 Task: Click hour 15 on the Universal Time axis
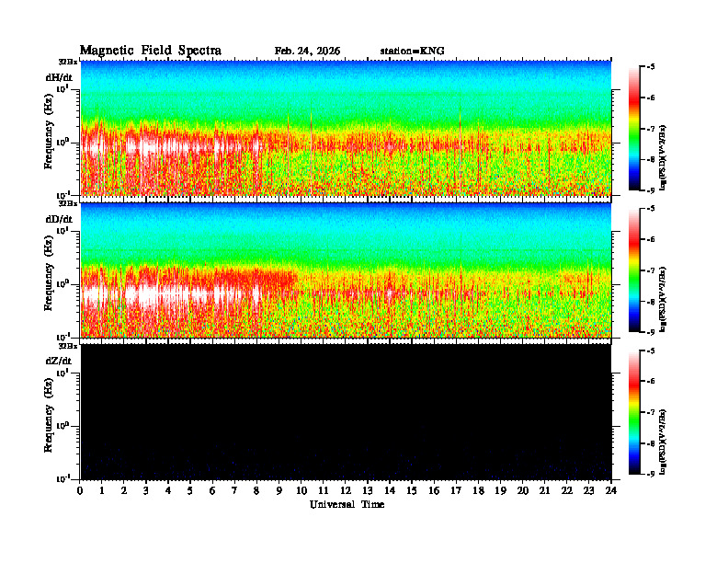[x=412, y=491]
